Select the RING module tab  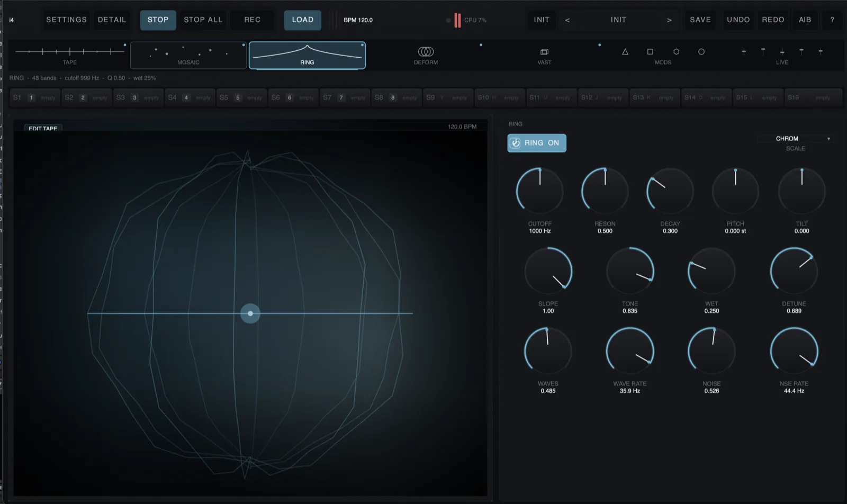[x=307, y=55]
